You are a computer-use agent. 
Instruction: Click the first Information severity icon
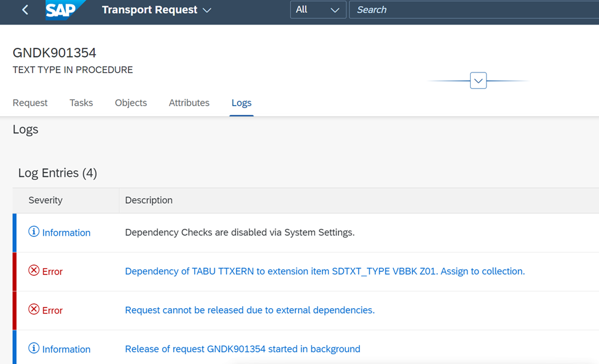point(34,231)
